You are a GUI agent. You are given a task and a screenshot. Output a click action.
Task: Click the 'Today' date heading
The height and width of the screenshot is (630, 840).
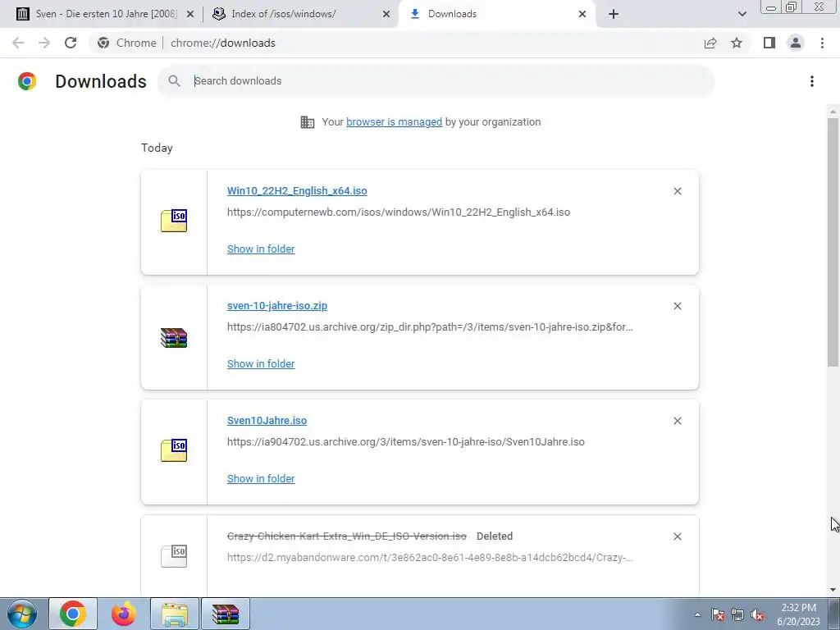point(157,148)
